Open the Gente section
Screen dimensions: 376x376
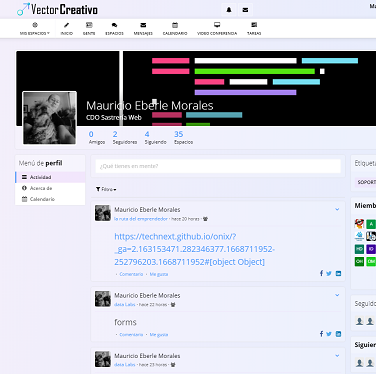[89, 29]
